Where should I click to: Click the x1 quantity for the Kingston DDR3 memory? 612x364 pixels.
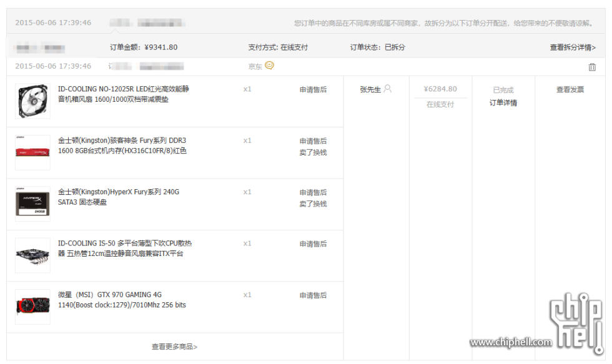click(247, 140)
